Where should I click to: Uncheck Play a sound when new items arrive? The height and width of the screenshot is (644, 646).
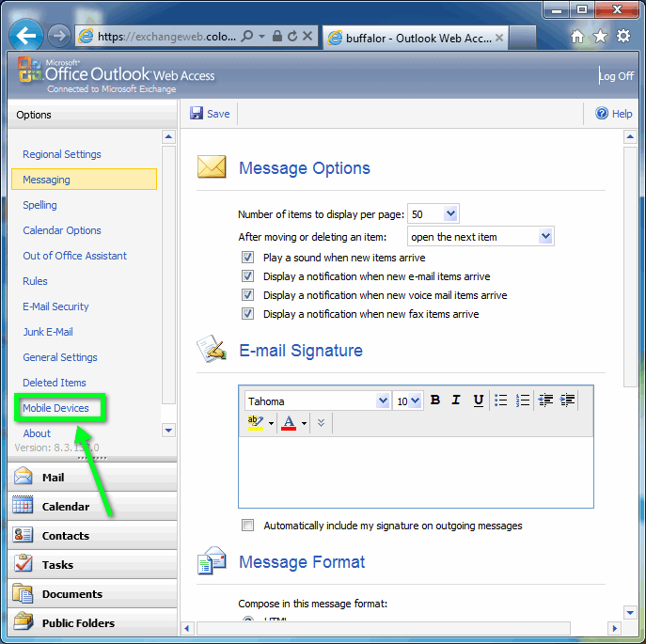(247, 258)
